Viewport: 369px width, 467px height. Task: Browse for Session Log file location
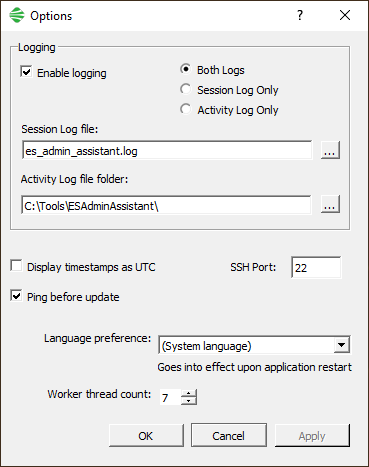330,150
